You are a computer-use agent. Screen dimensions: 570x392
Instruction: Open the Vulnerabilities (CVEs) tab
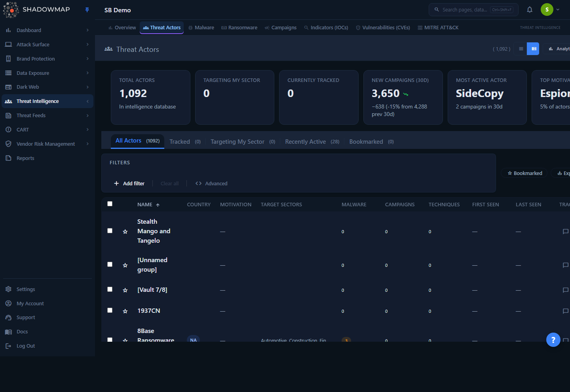coord(383,28)
